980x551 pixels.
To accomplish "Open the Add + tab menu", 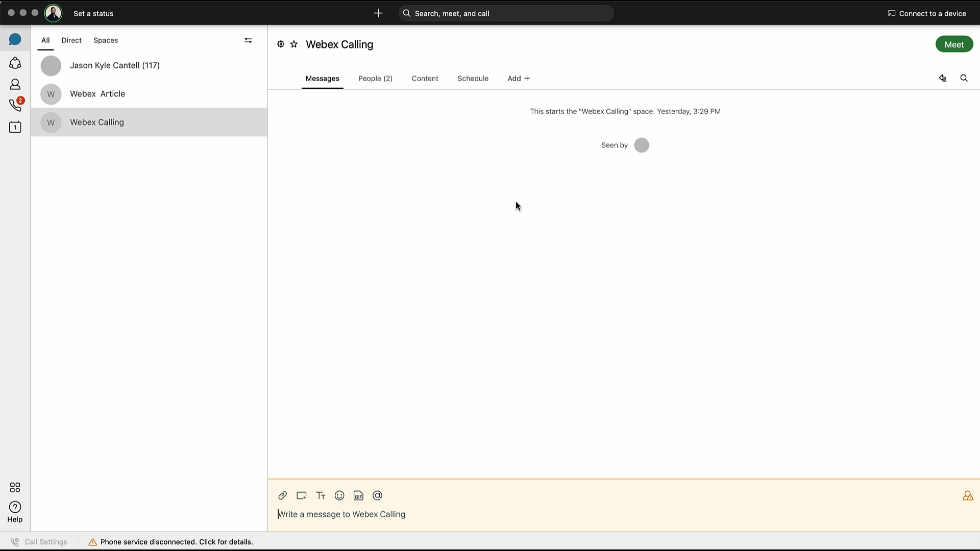I will [519, 79].
